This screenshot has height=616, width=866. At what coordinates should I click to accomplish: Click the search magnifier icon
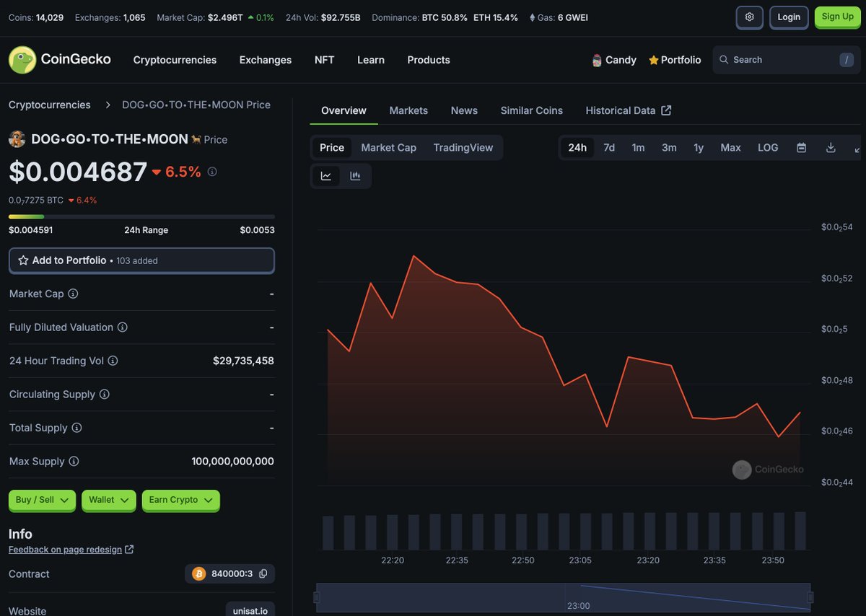point(724,60)
